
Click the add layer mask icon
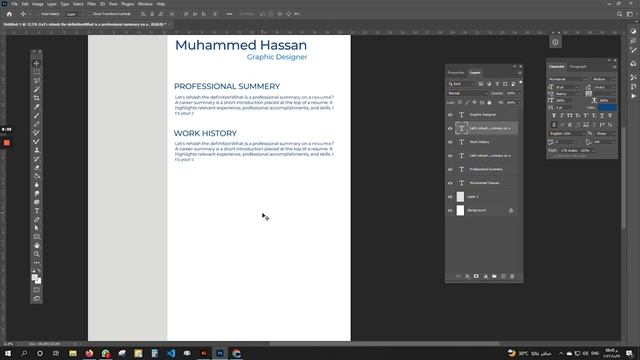(x=476, y=276)
